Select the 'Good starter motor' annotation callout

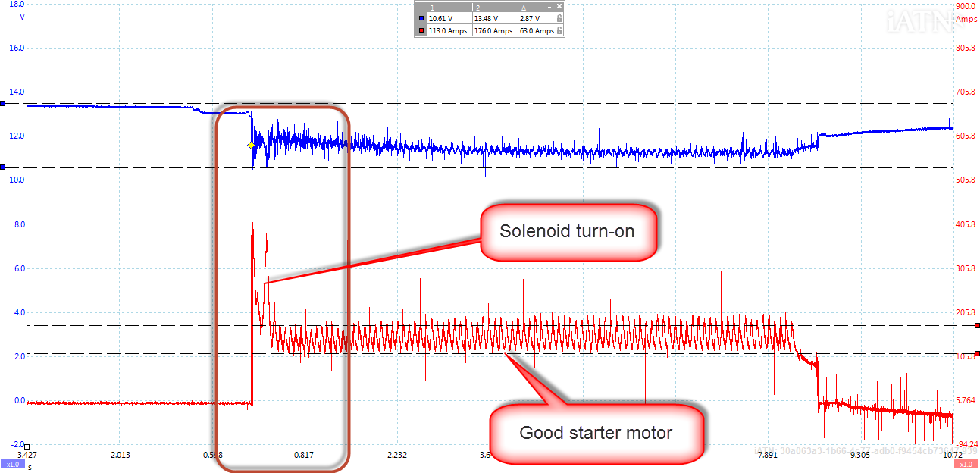(x=596, y=433)
